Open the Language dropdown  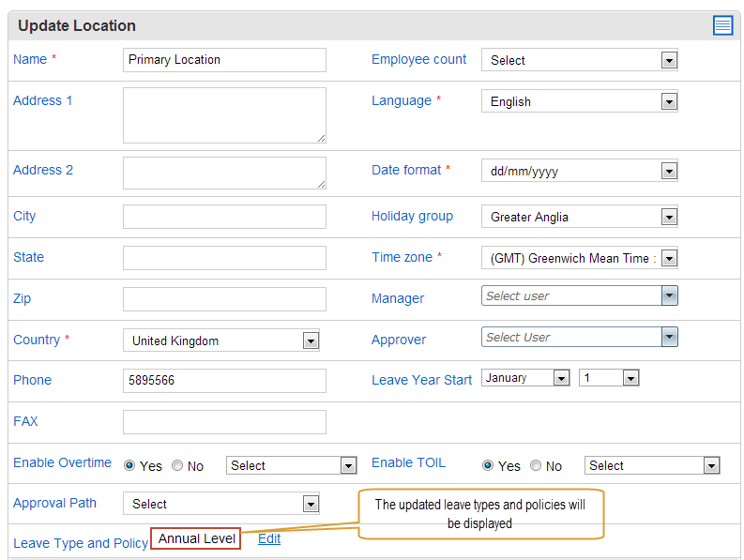click(x=580, y=101)
